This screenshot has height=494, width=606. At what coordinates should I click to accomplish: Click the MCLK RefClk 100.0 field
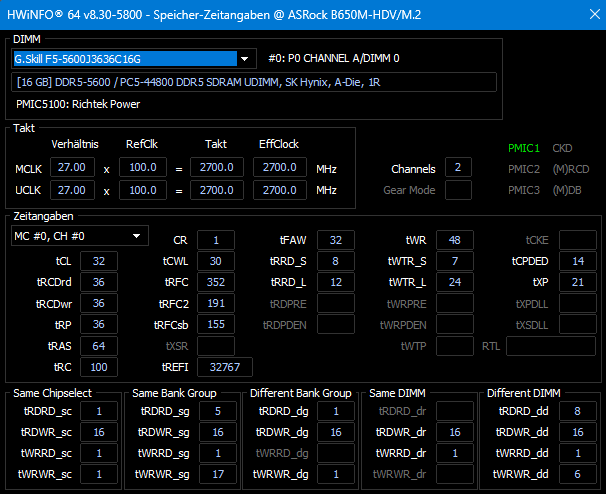(x=143, y=167)
